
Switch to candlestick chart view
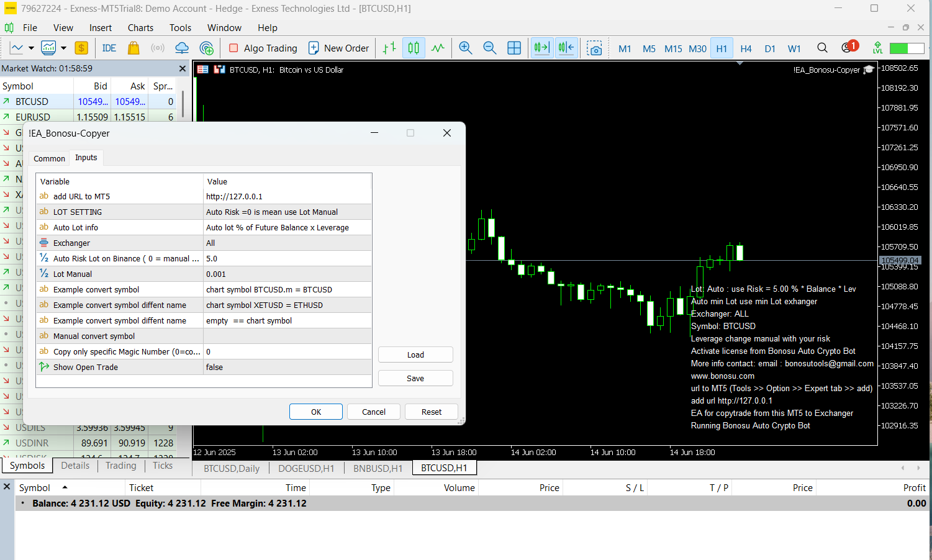[414, 48]
